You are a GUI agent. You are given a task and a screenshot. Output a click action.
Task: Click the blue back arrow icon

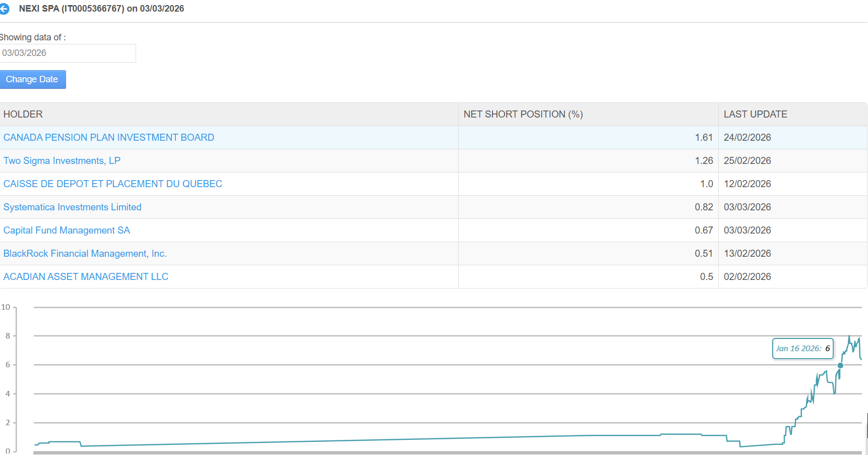click(4, 9)
